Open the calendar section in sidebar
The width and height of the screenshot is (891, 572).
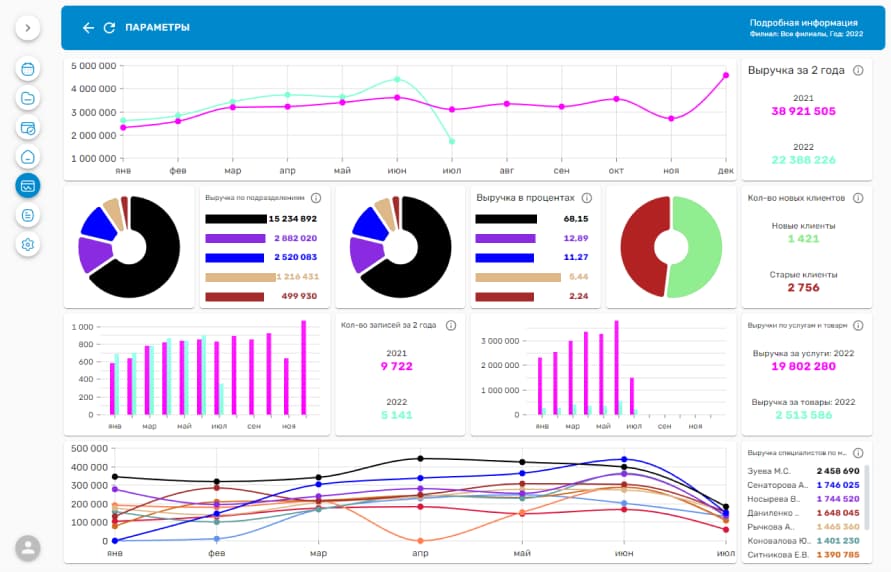[x=28, y=70]
